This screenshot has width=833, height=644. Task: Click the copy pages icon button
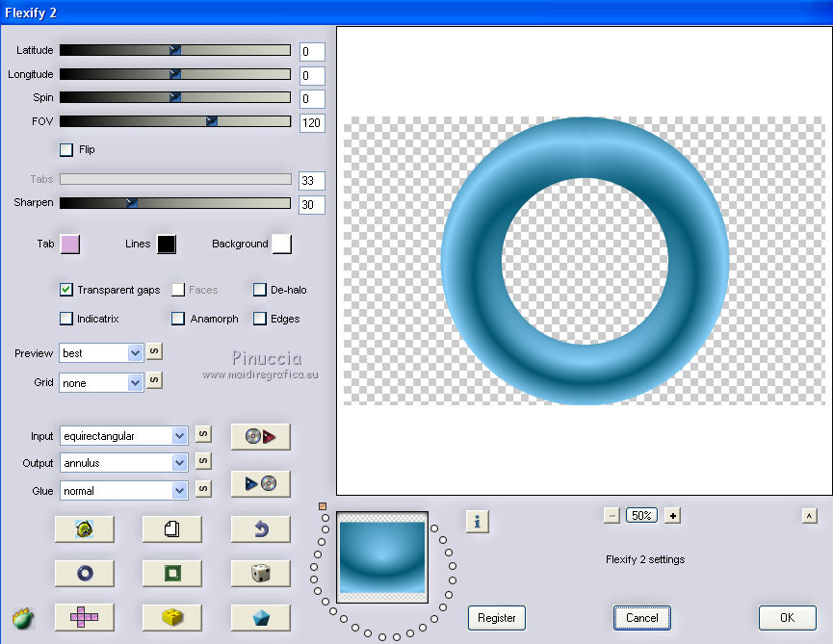click(172, 528)
